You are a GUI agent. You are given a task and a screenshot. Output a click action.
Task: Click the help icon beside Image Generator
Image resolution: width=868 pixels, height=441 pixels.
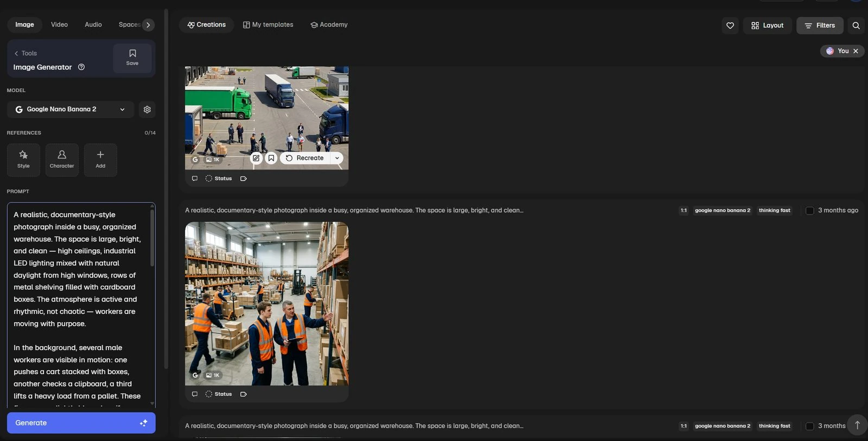pos(81,67)
